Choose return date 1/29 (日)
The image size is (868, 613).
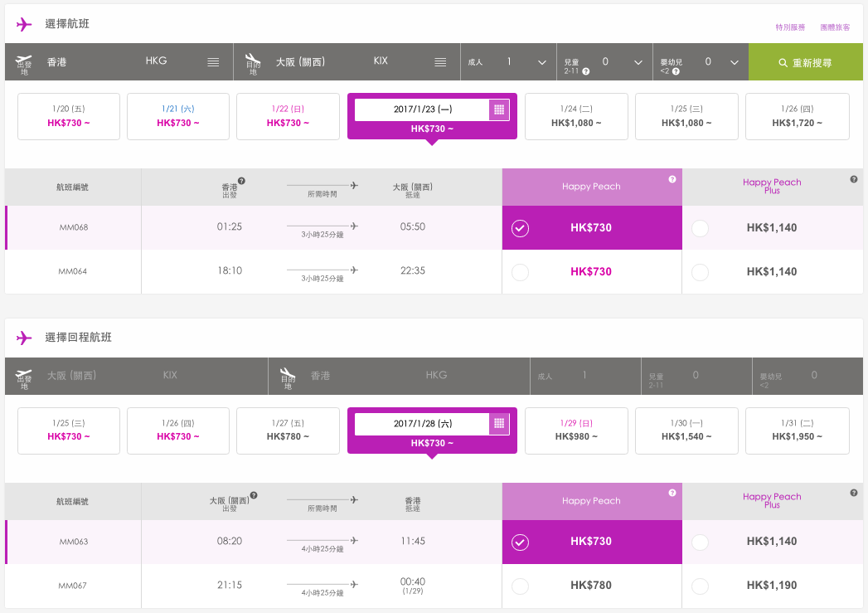576,431
